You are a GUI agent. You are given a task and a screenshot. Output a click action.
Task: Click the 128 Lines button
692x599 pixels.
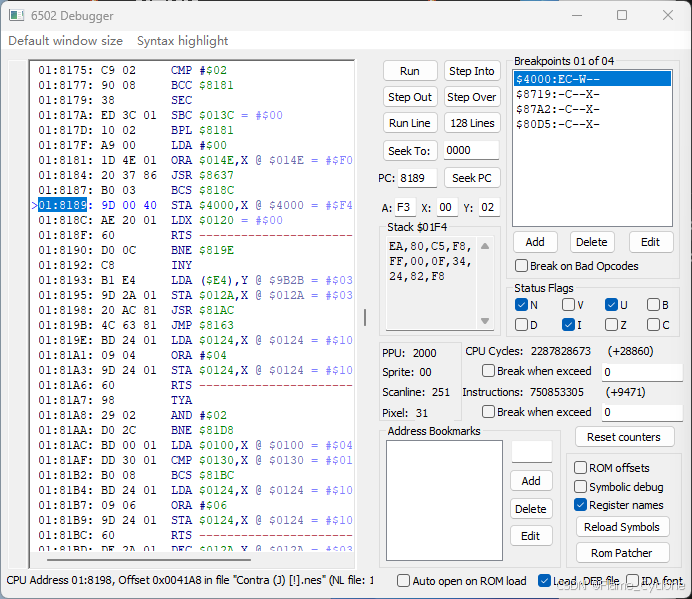click(x=472, y=123)
